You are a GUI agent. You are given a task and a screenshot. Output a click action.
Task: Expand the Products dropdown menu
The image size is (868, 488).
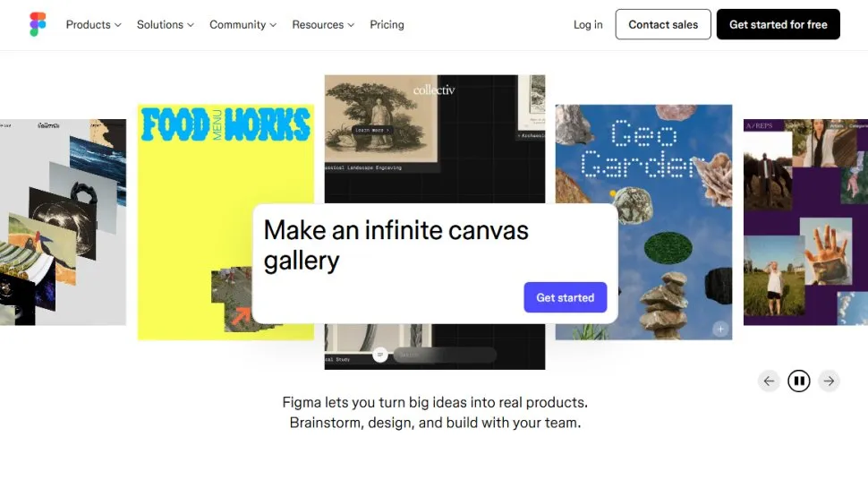click(93, 25)
